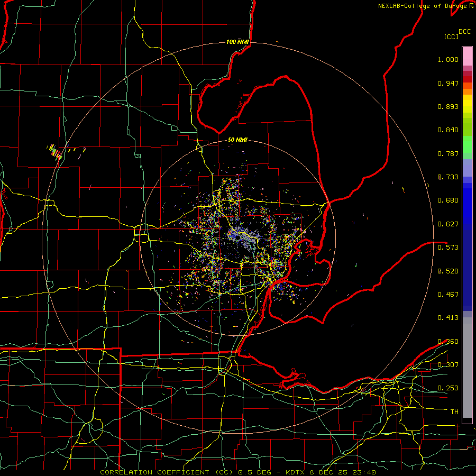Click the DCC label above the color bar

[x=464, y=32]
